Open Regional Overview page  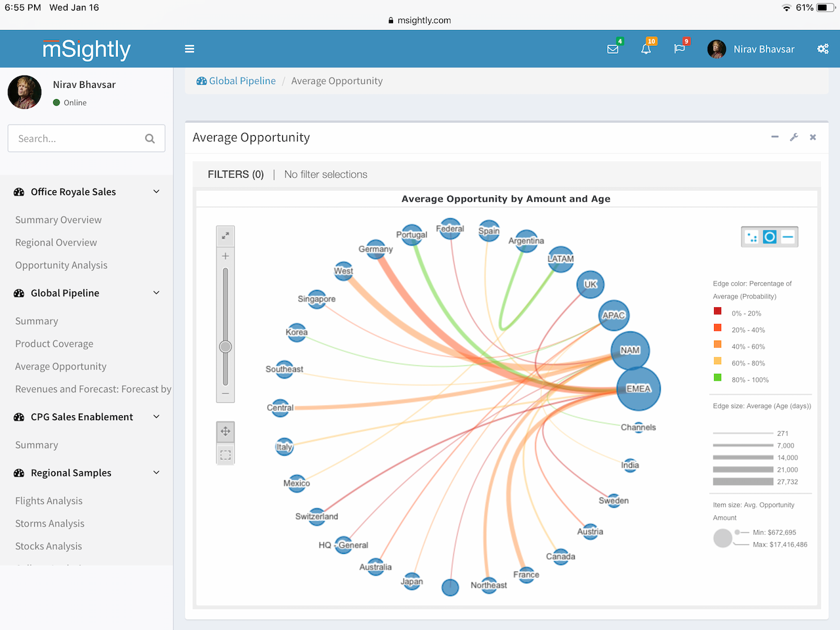56,242
